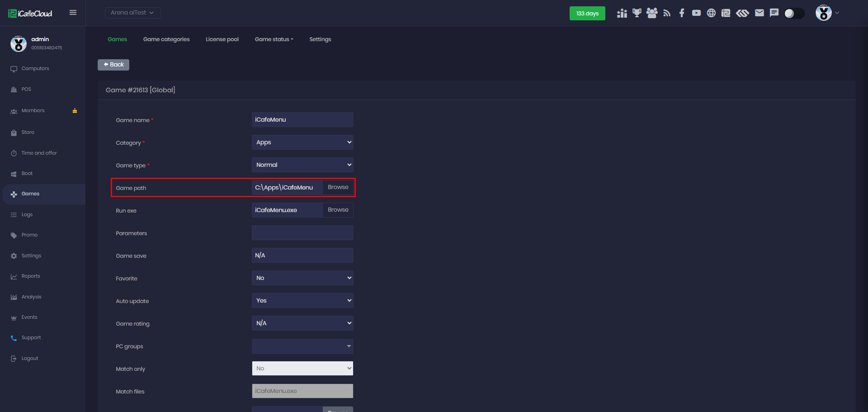Open Support in the sidebar
The width and height of the screenshot is (868, 412).
click(x=31, y=338)
